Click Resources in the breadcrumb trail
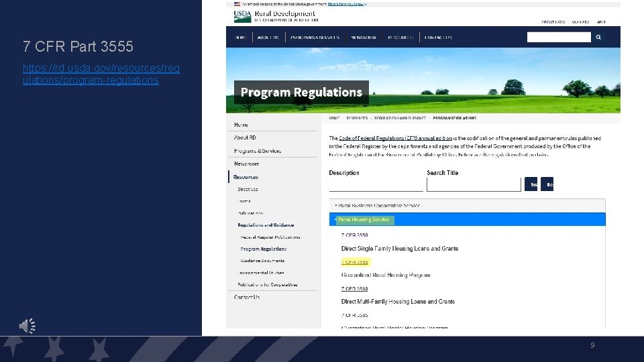This screenshot has width=644, height=362. pos(357,118)
